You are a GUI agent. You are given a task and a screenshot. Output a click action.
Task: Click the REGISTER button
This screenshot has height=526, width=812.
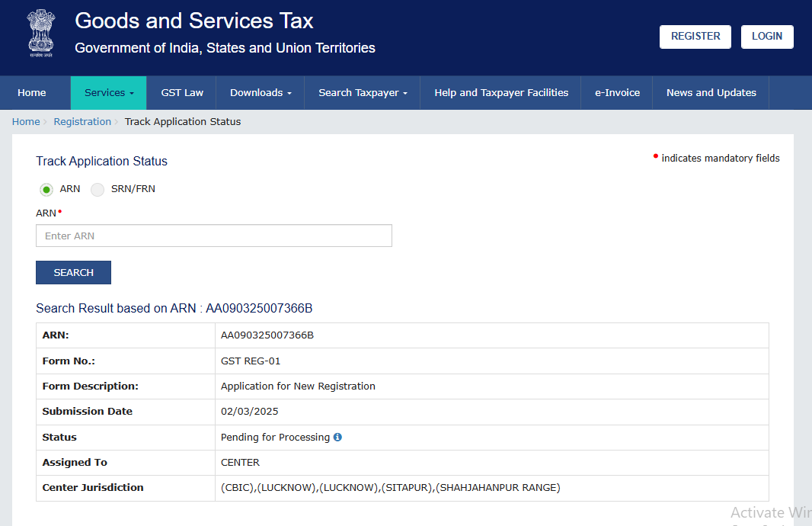(695, 37)
